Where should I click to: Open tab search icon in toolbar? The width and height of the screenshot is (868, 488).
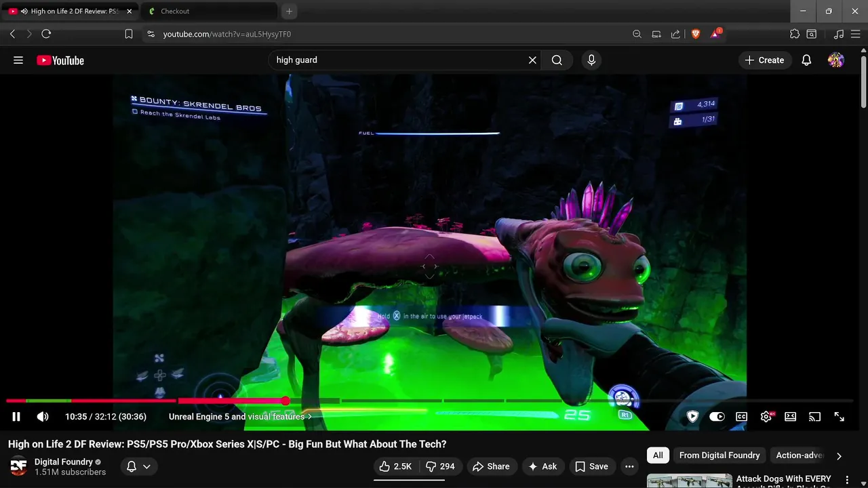click(812, 34)
